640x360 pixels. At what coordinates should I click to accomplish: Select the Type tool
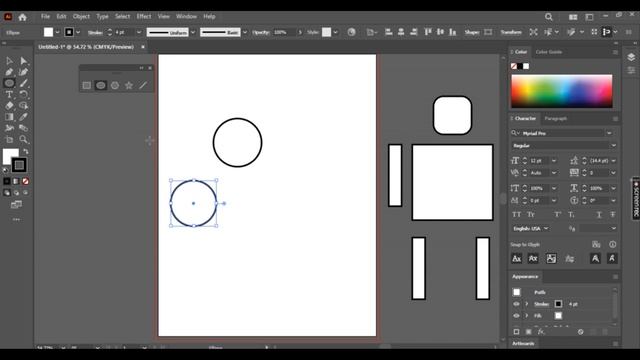click(x=9, y=94)
